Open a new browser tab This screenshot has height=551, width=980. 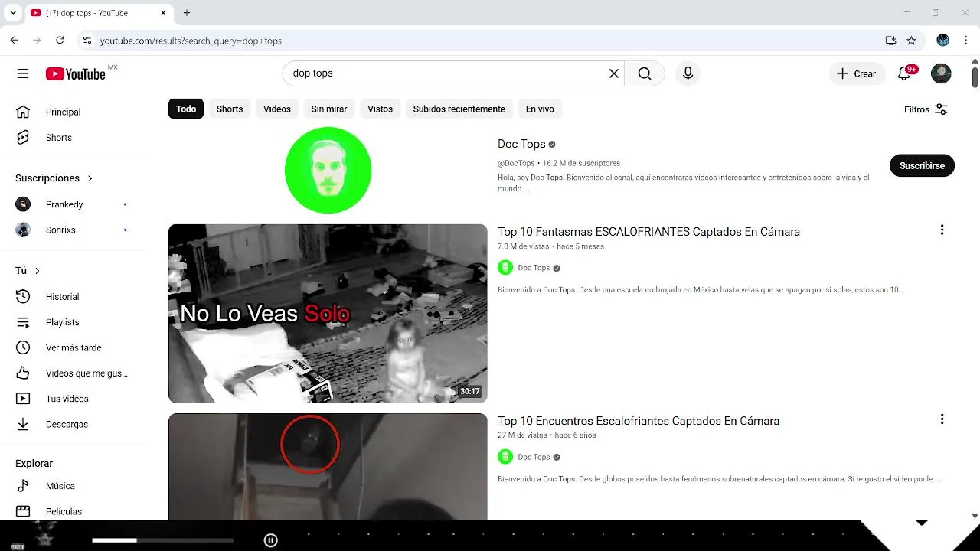pos(187,13)
